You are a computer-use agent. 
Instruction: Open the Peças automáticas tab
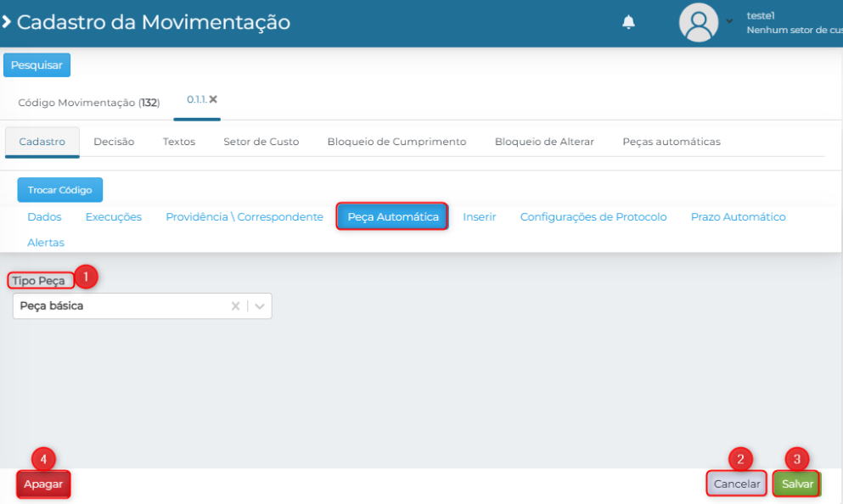point(672,142)
